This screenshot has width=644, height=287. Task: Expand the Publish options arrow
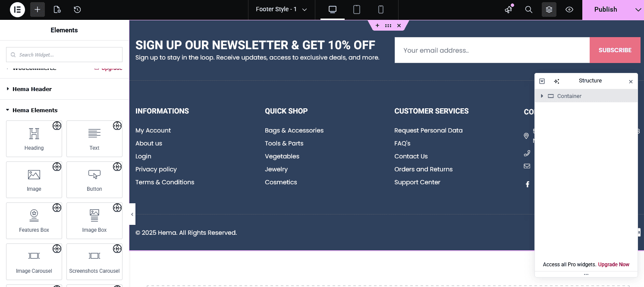tap(638, 9)
